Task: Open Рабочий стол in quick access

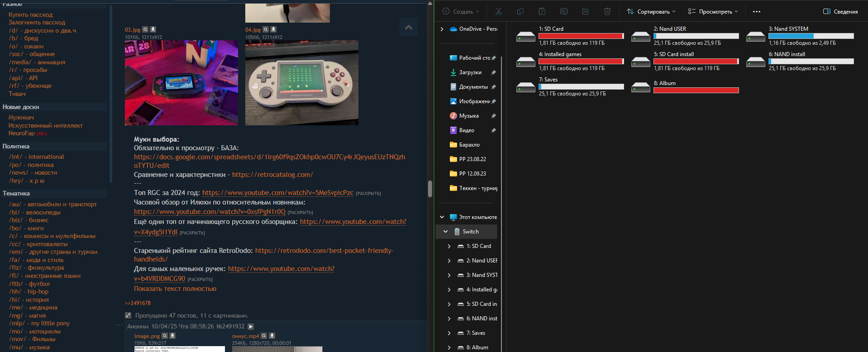Action: (x=471, y=58)
